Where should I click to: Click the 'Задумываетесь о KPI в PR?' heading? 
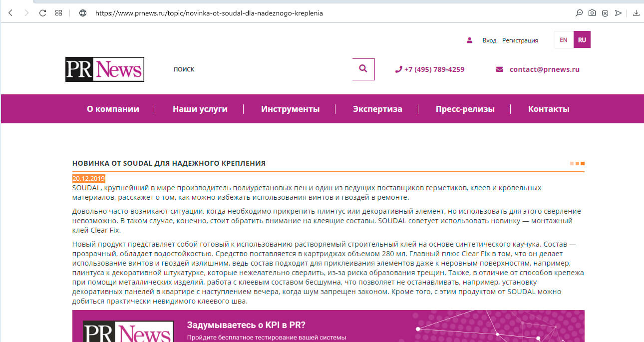click(x=246, y=325)
